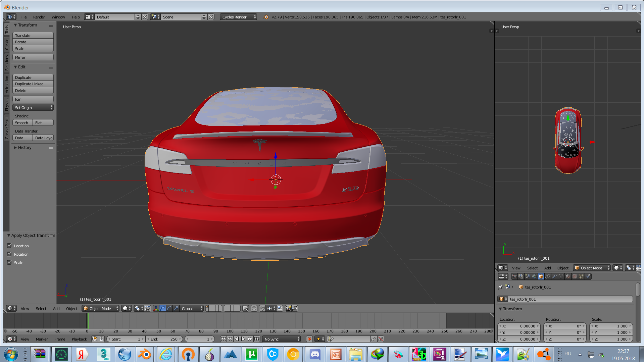Image resolution: width=644 pixels, height=362 pixels.
Task: Click the Duplicate Linked button
Action: 33,84
